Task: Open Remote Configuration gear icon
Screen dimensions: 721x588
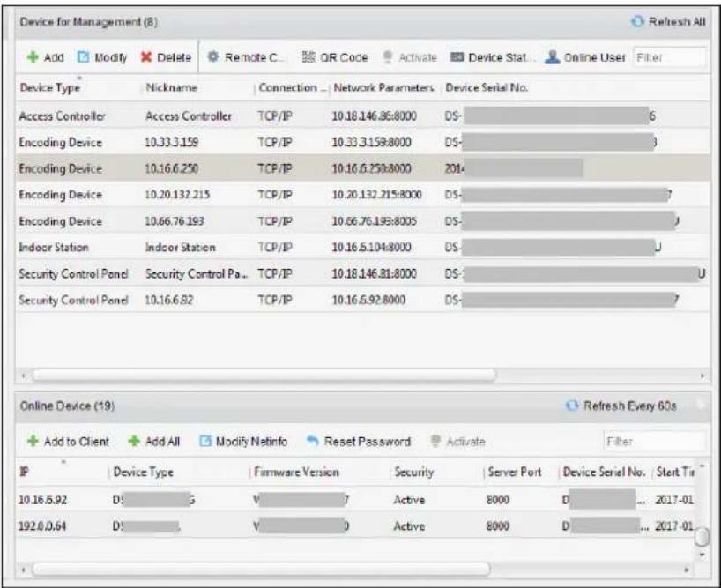Action: pos(212,56)
